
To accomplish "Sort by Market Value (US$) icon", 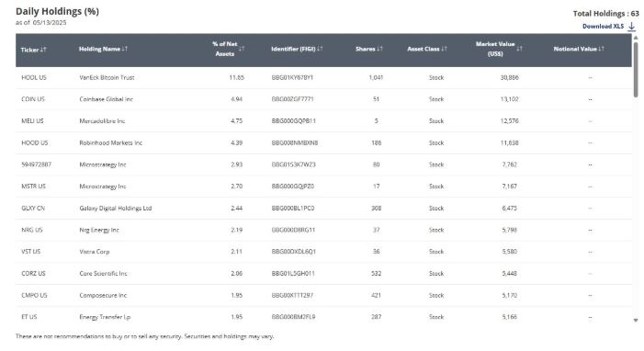I will coord(520,49).
